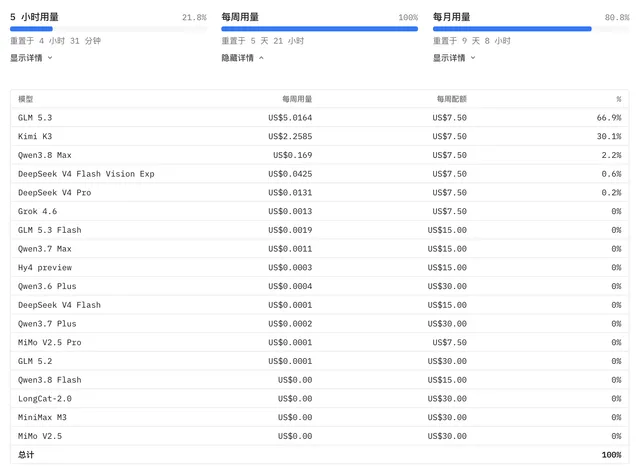Select DeepSeek V4 Flash Vision Exp row
The image size is (640, 473).
(x=320, y=174)
